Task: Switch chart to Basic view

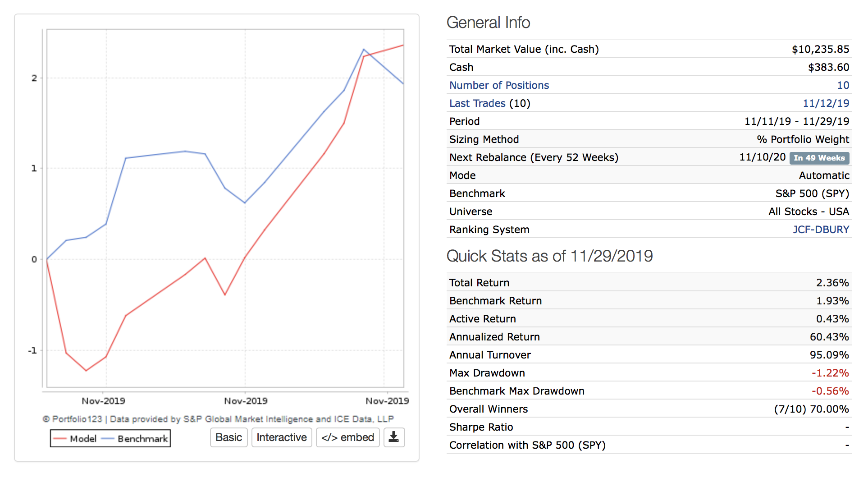Action: pyautogui.click(x=228, y=437)
